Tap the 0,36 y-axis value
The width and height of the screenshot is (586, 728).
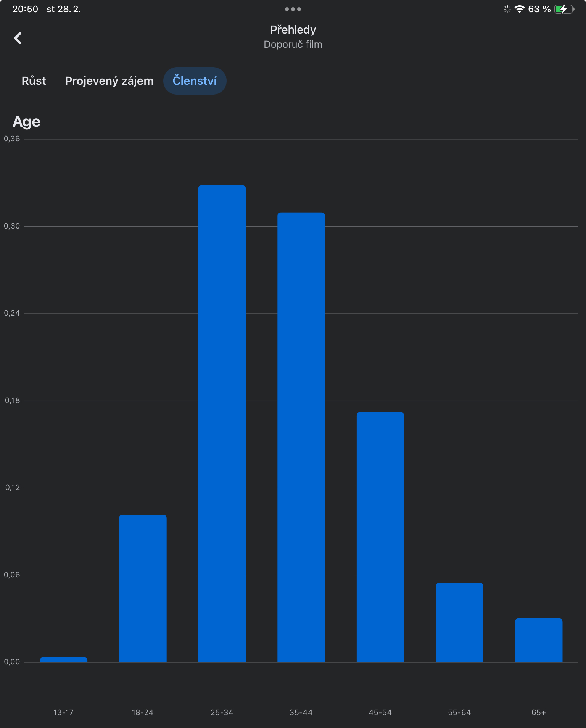[x=12, y=139]
